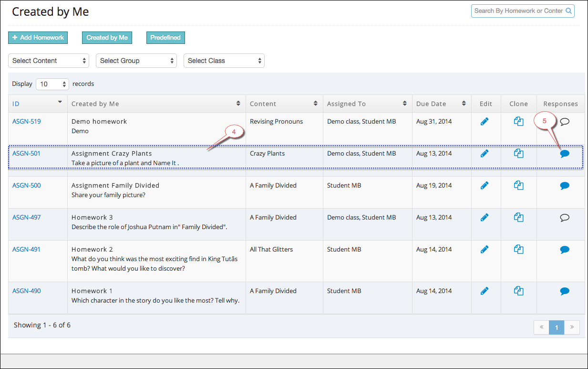Edit assignment ASGN-500 using pencil icon
Viewport: 588px width, 369px height.
point(485,185)
